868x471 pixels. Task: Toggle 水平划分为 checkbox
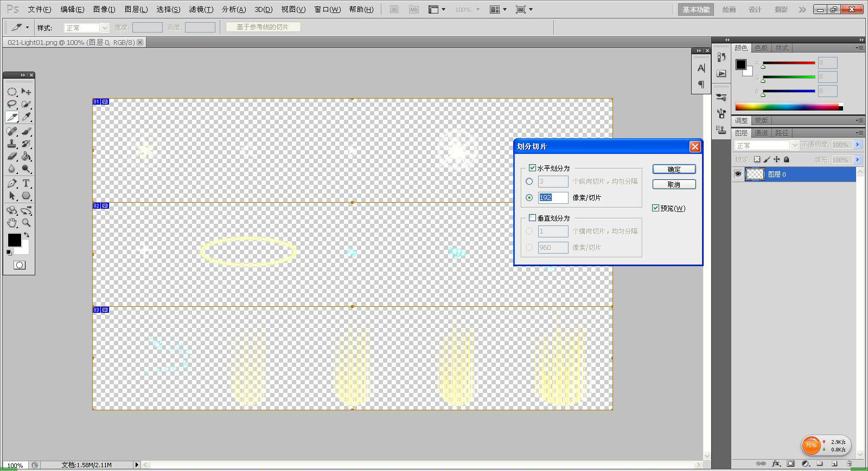(532, 168)
